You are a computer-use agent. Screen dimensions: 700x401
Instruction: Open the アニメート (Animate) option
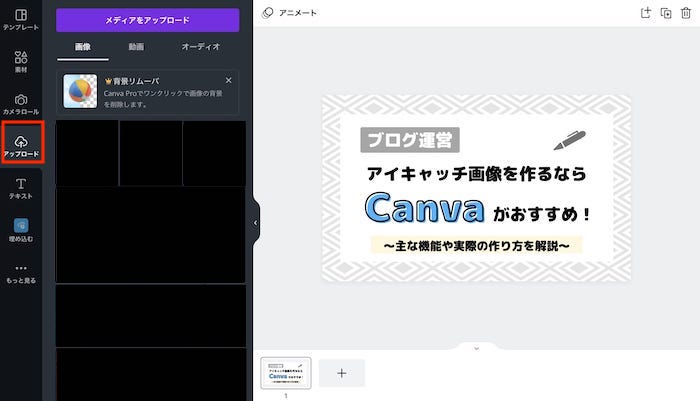[289, 13]
